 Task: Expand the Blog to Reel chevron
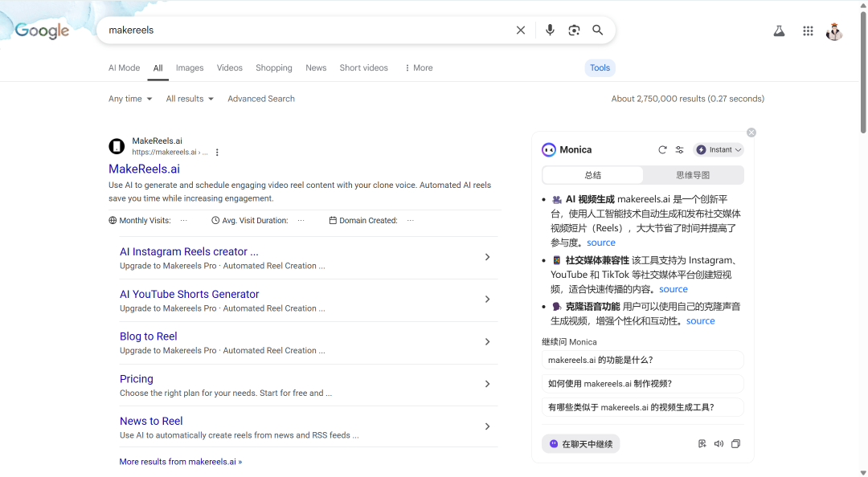coord(487,342)
